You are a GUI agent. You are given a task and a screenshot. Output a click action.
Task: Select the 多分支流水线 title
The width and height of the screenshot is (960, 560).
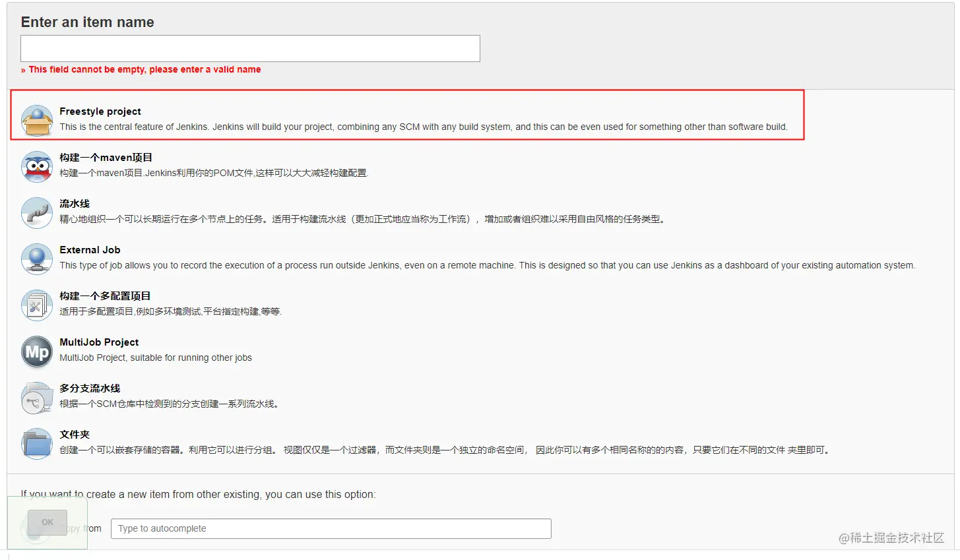(90, 389)
